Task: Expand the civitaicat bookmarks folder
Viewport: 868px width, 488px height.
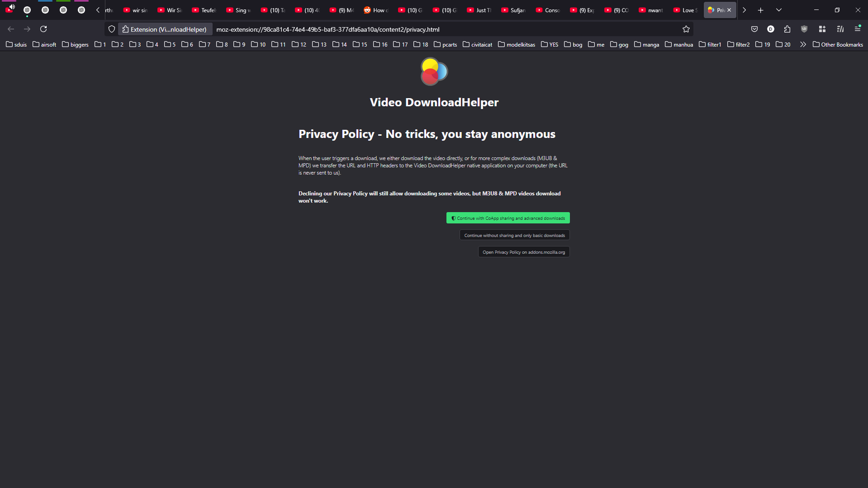Action: (478, 44)
